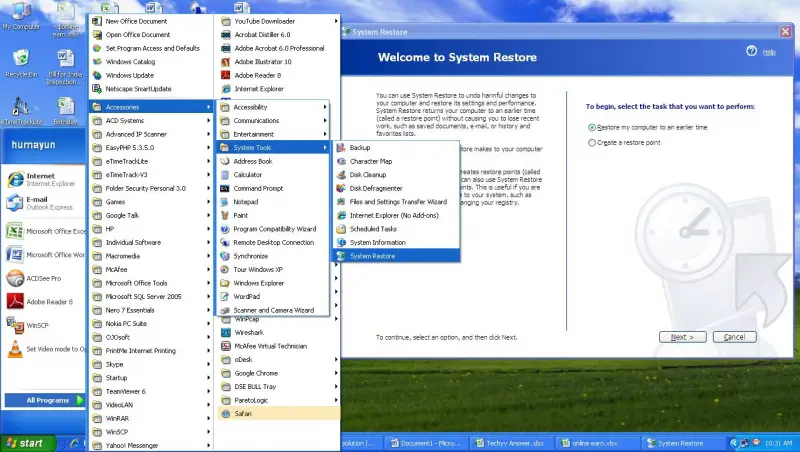This screenshot has width=800, height=452.
Task: Open Backup from System Tools
Action: click(x=396, y=147)
